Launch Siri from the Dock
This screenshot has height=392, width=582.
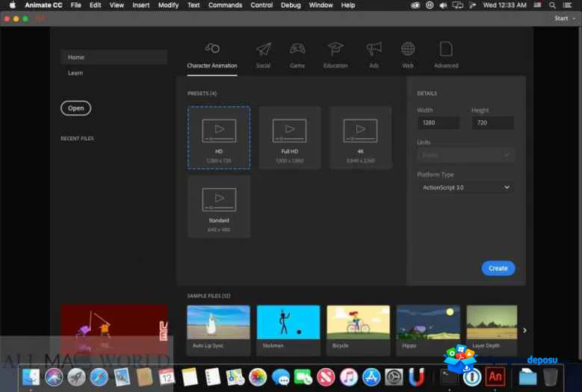(54, 377)
